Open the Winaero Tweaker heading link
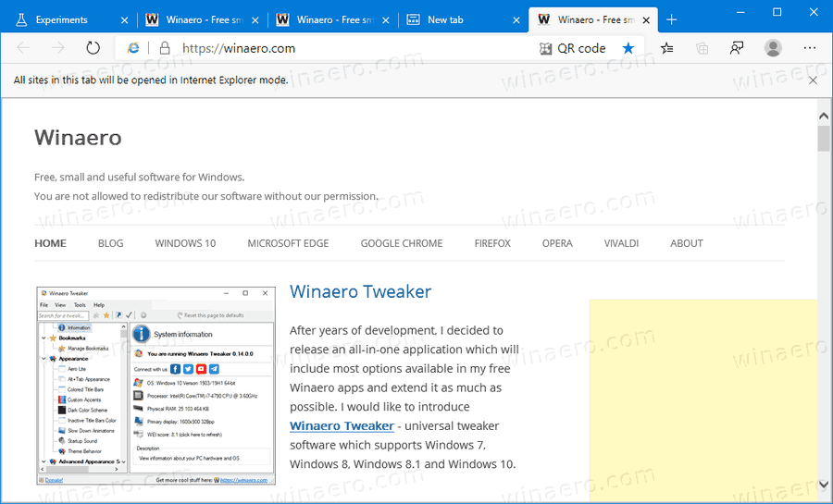The width and height of the screenshot is (833, 504). pyautogui.click(x=361, y=291)
